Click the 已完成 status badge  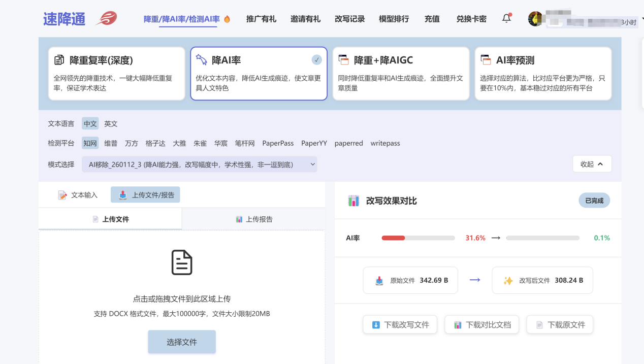tap(594, 201)
